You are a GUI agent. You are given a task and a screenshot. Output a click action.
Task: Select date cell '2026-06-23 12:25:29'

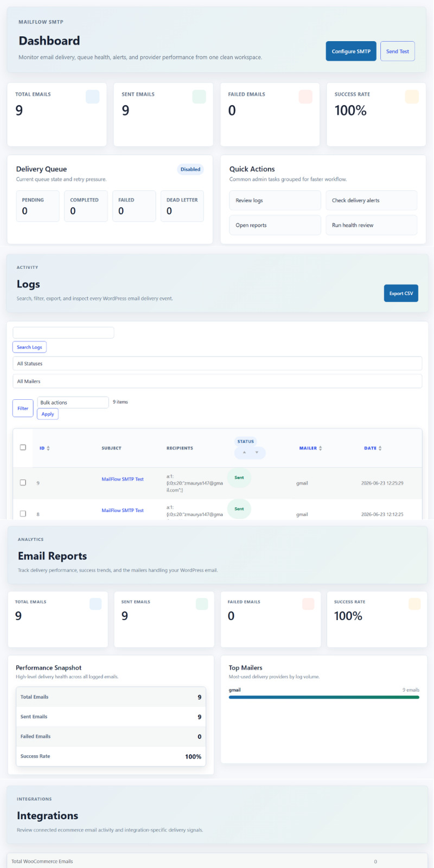click(382, 483)
